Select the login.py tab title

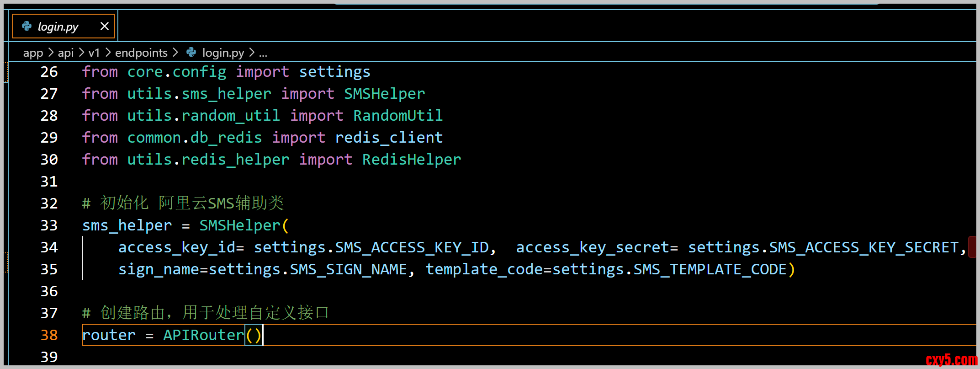[58, 27]
